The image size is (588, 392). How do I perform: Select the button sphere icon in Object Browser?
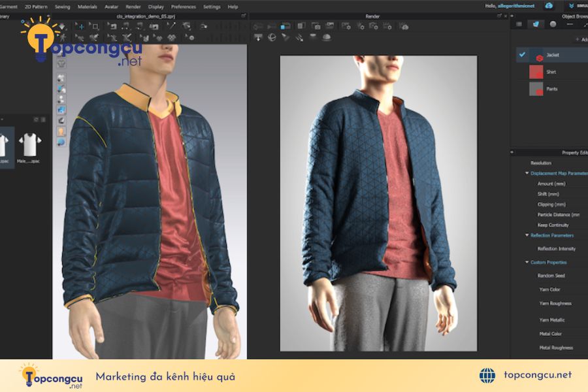[x=553, y=24]
